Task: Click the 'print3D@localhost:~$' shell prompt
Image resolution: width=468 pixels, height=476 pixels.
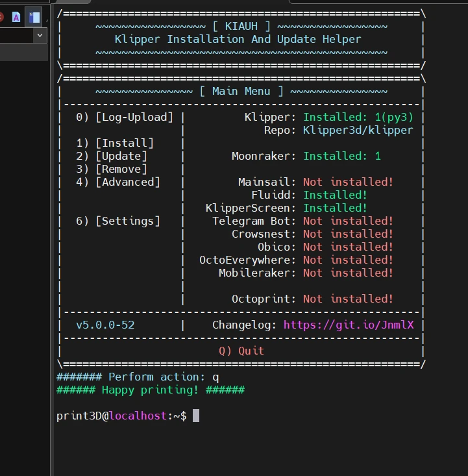Action: coord(121,416)
